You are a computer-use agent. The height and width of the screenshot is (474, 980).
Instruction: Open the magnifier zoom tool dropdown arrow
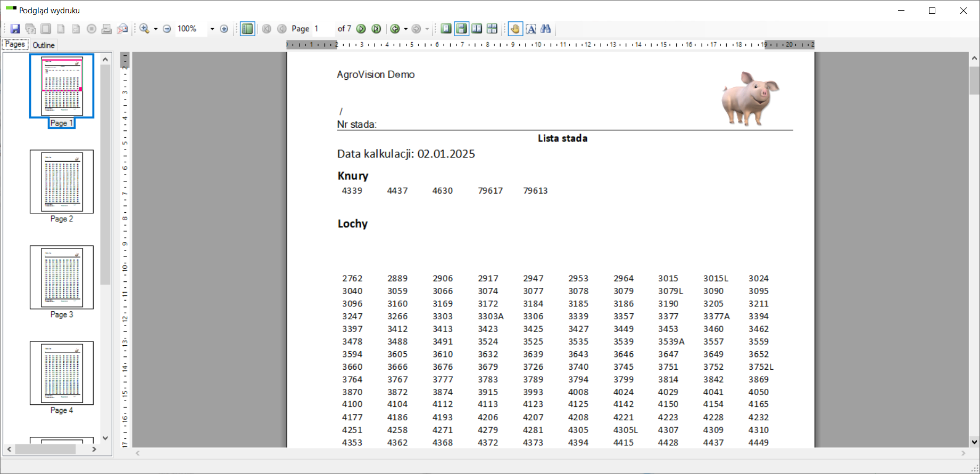(x=155, y=29)
